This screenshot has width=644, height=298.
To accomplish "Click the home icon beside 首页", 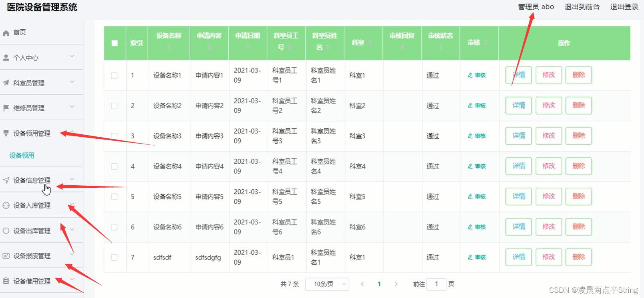I will click(x=6, y=33).
